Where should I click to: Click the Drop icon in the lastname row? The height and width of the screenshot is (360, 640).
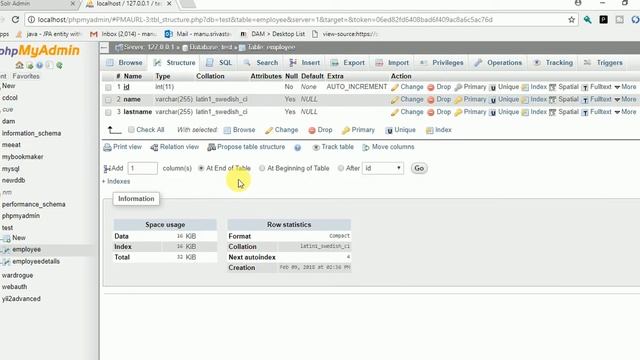click(431, 112)
